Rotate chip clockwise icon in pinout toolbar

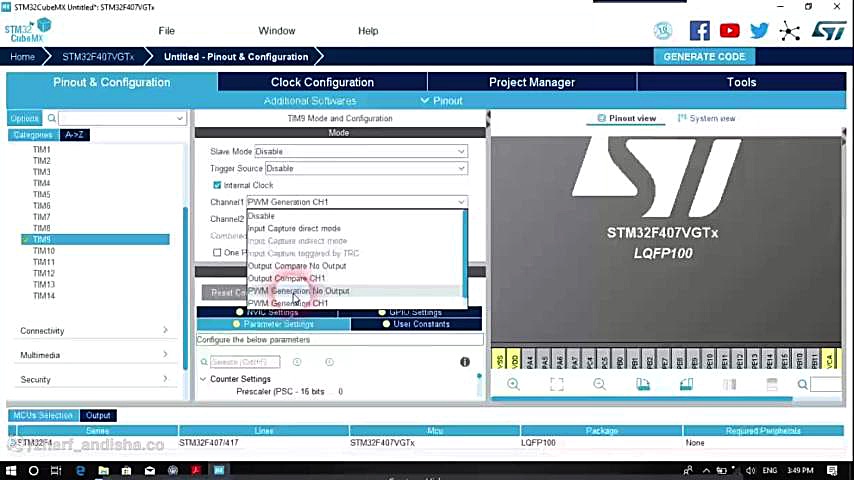coord(643,384)
